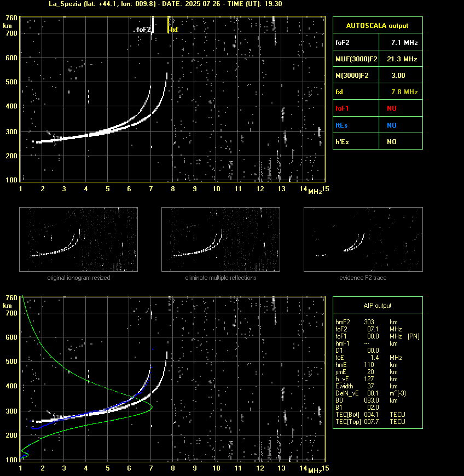
Task: Select the B1 02.0 row
Action: tap(357, 408)
